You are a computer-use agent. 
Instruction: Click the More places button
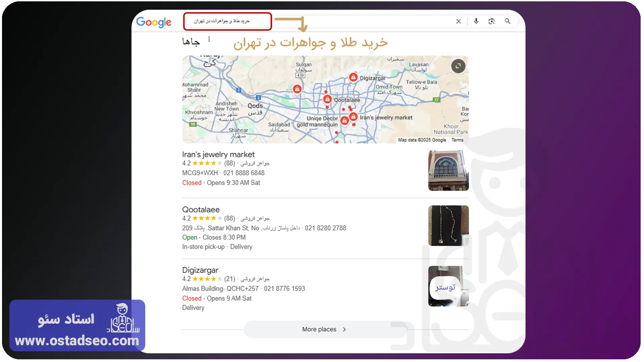[x=325, y=329]
